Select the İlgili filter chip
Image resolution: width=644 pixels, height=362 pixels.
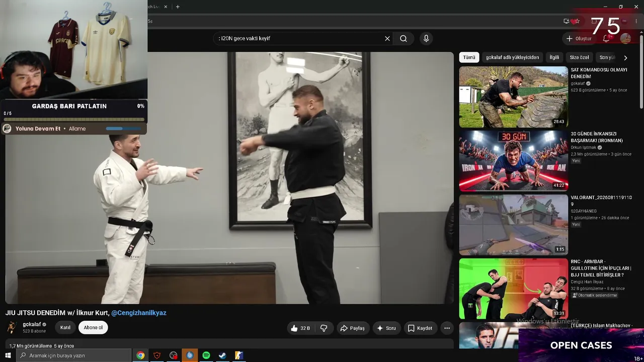click(554, 57)
